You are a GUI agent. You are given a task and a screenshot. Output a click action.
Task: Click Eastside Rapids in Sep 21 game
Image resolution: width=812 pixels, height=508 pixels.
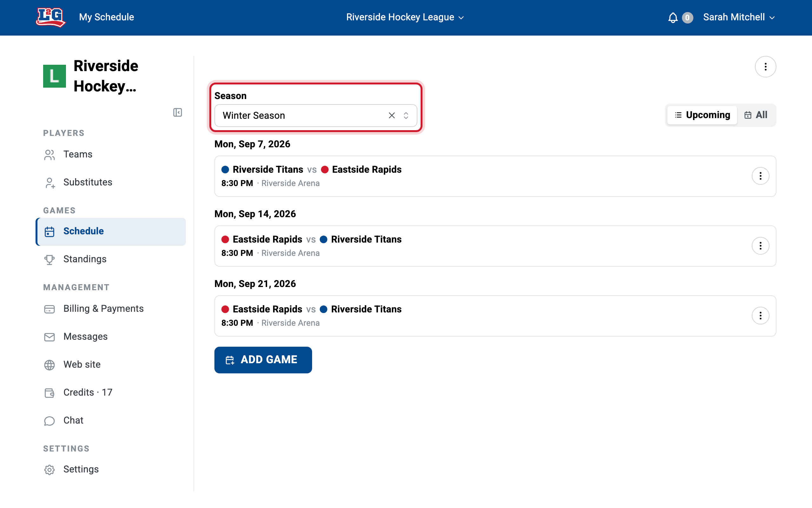[x=267, y=310]
